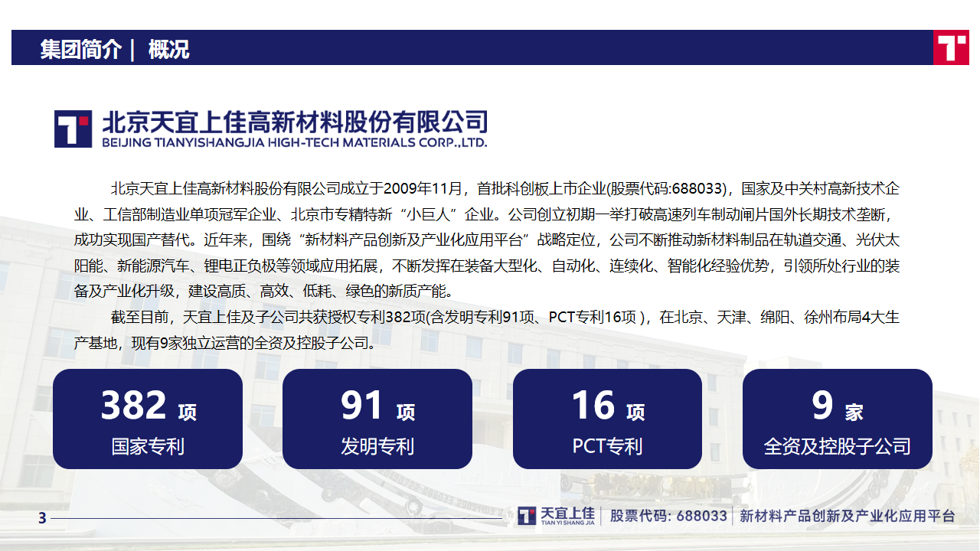Click the blue T logo beside company name
Image resolution: width=980 pixels, height=551 pixels.
coord(73,129)
